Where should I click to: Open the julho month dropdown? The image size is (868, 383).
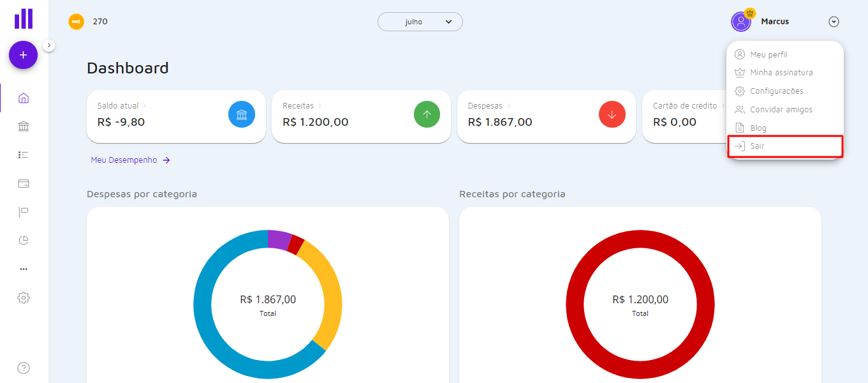click(420, 22)
